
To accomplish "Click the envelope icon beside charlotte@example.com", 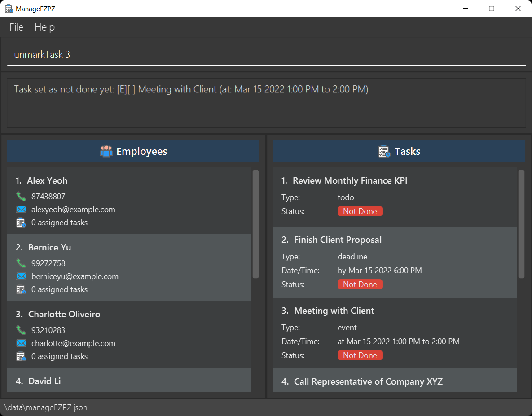I will [x=21, y=343].
